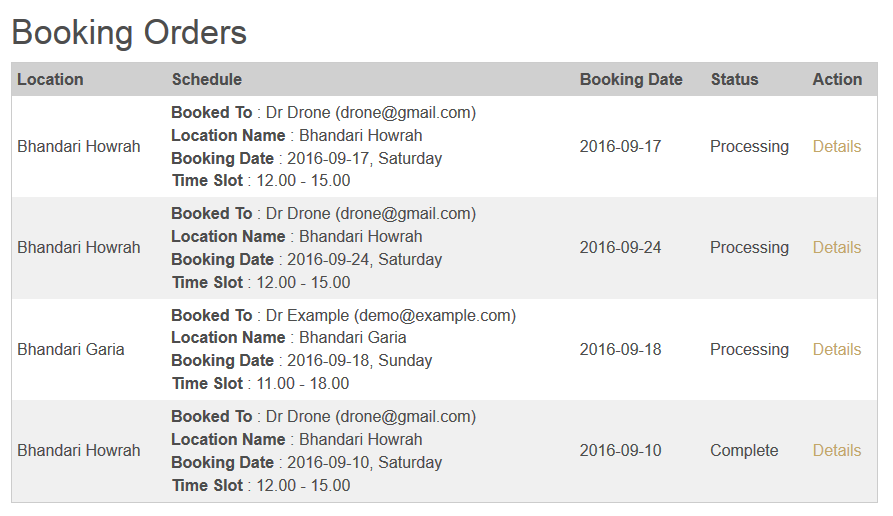Click the Action column header

point(837,80)
